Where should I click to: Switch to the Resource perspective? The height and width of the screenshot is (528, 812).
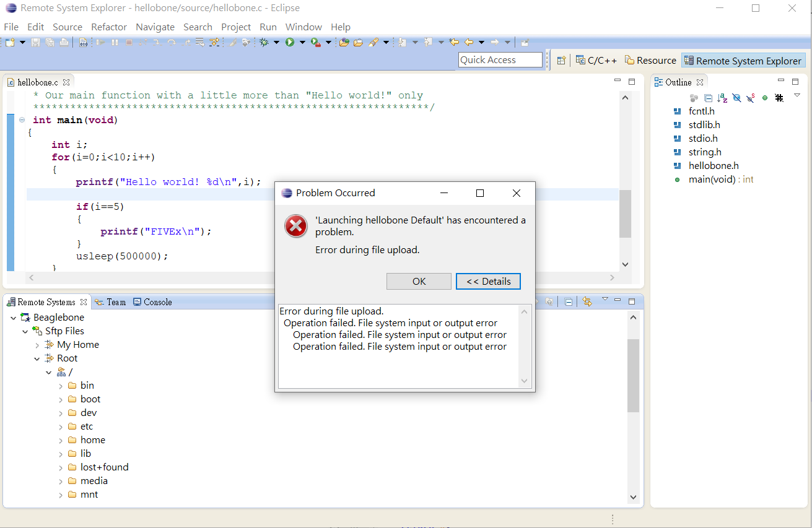coord(650,60)
